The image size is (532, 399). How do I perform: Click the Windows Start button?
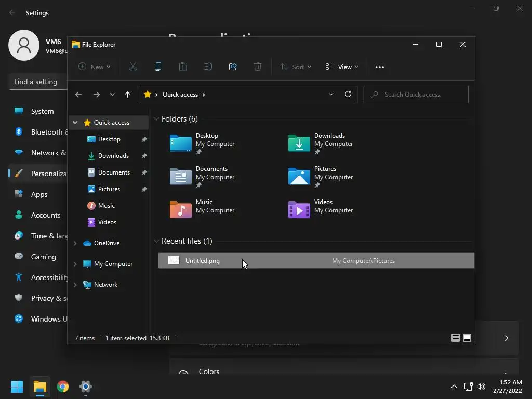[x=17, y=387]
